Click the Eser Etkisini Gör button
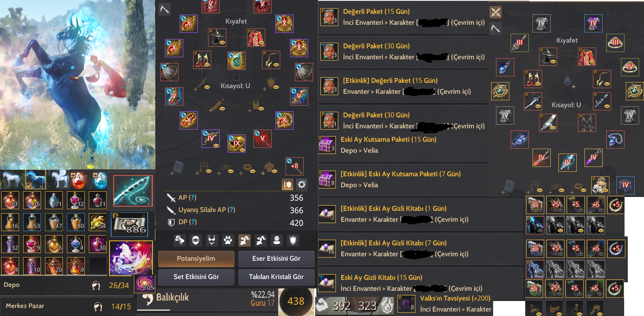The image size is (644, 316). click(276, 259)
